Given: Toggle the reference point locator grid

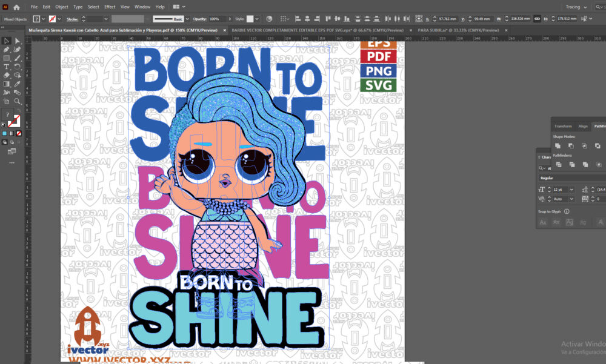Looking at the screenshot, I should (419, 19).
